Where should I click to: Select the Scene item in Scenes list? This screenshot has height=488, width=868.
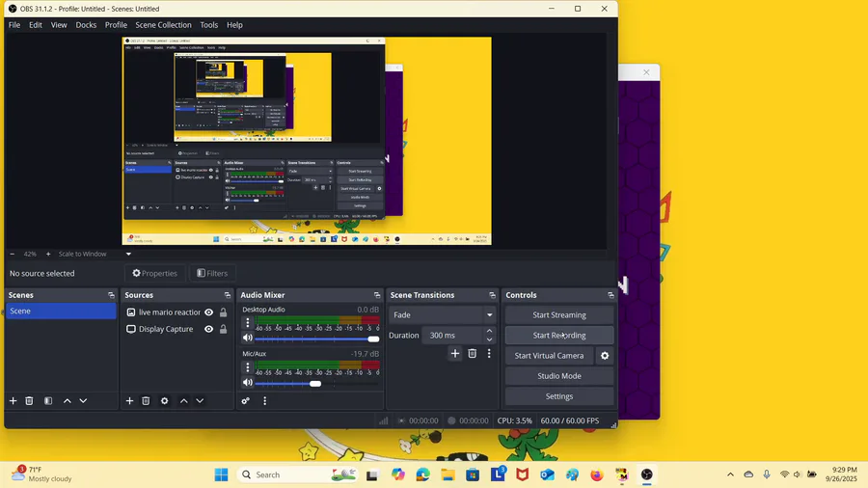tap(61, 311)
